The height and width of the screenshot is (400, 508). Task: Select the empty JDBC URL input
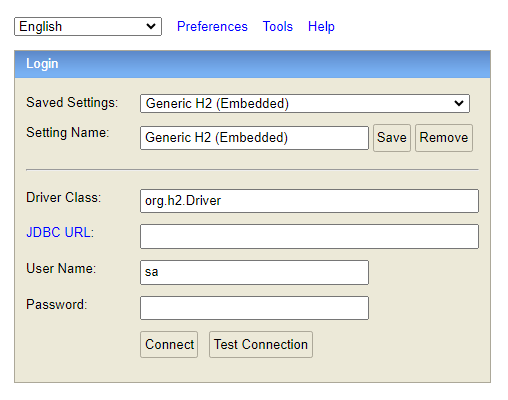click(309, 236)
